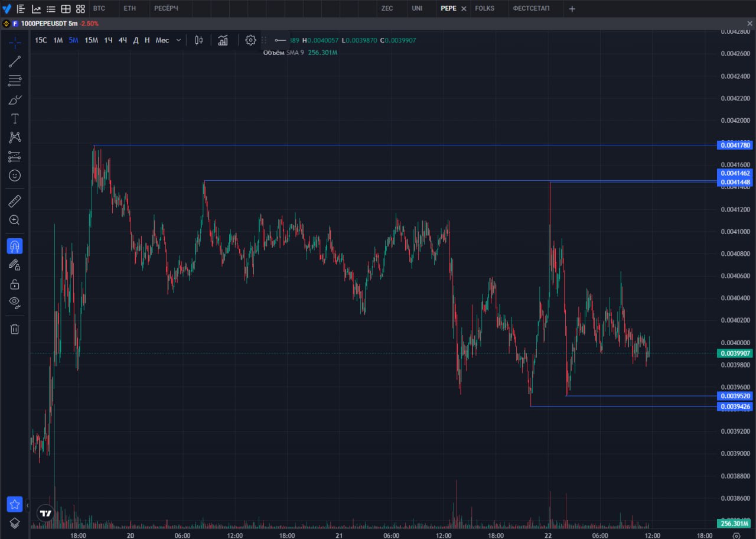Screen dimensions: 756x539
Task: Open price scale settings gear at bottom right
Action: tap(736, 535)
